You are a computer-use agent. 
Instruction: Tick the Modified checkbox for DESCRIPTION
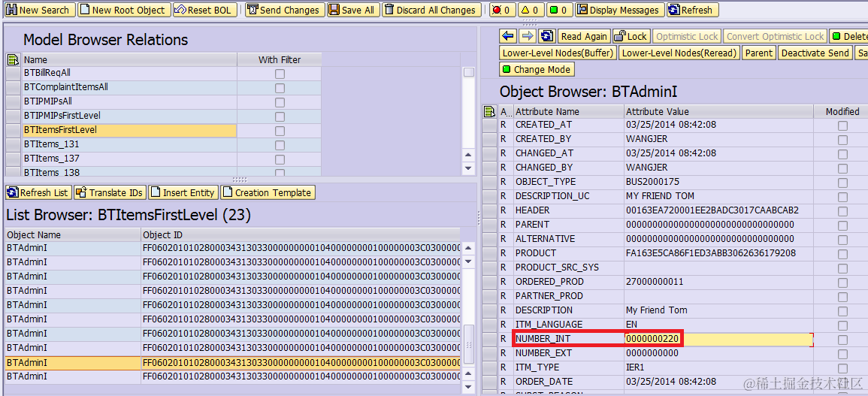tap(842, 311)
